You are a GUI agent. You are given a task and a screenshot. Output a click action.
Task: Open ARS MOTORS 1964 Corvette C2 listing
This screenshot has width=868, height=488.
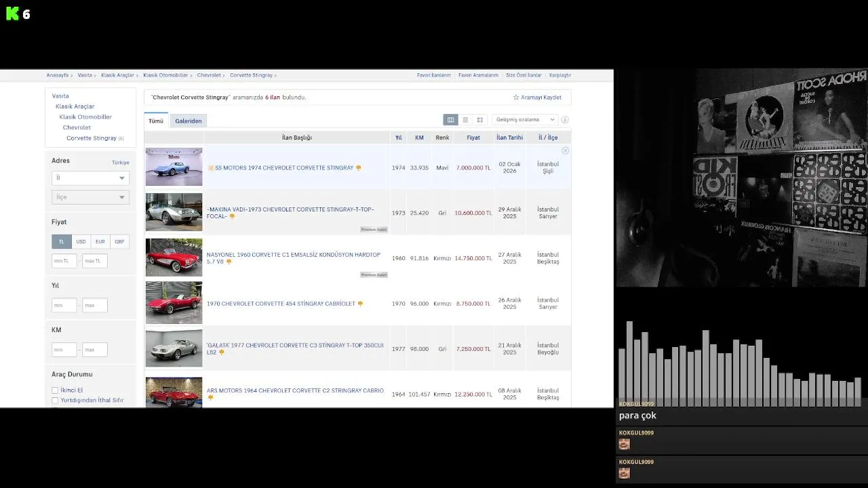coord(295,391)
